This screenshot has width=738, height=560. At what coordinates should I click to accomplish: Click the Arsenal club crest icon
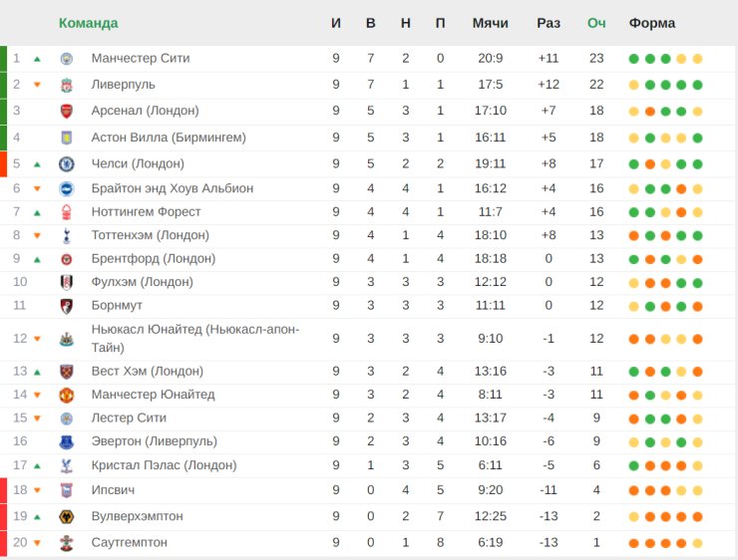pyautogui.click(x=67, y=111)
